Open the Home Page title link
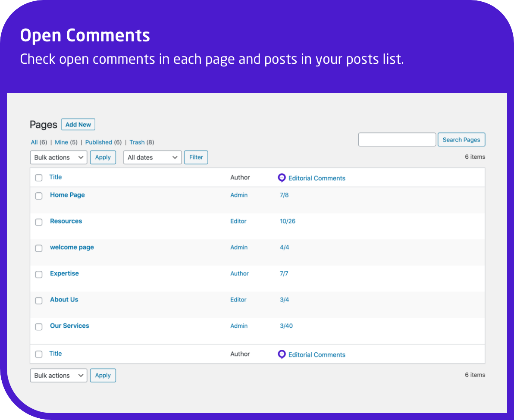Viewport: 514px width, 420px height. tap(67, 195)
